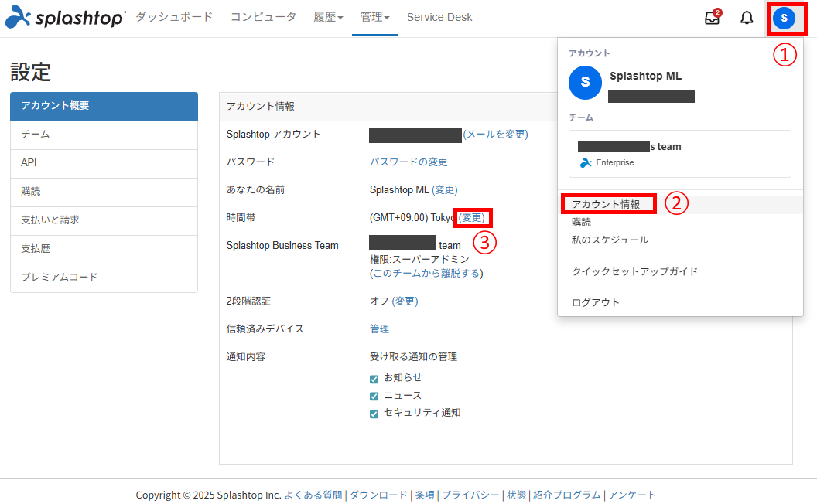Open the inbox messages icon
The height and width of the screenshot is (504, 817).
tap(712, 17)
